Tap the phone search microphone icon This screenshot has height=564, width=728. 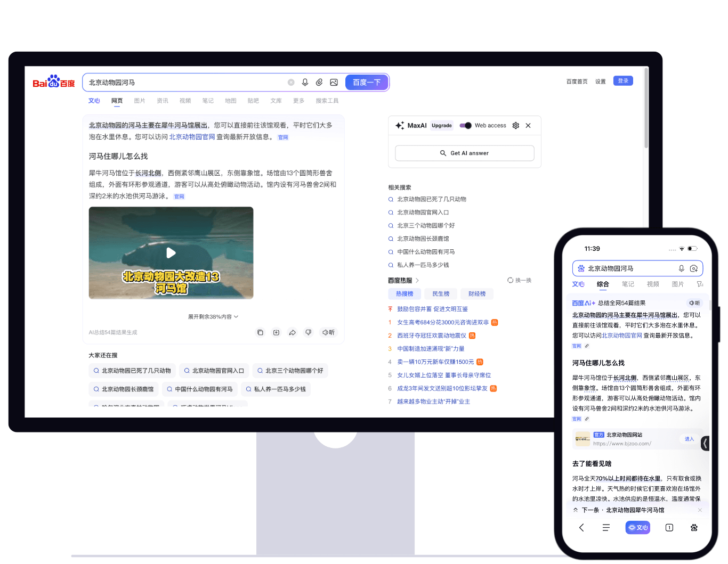pos(681,268)
